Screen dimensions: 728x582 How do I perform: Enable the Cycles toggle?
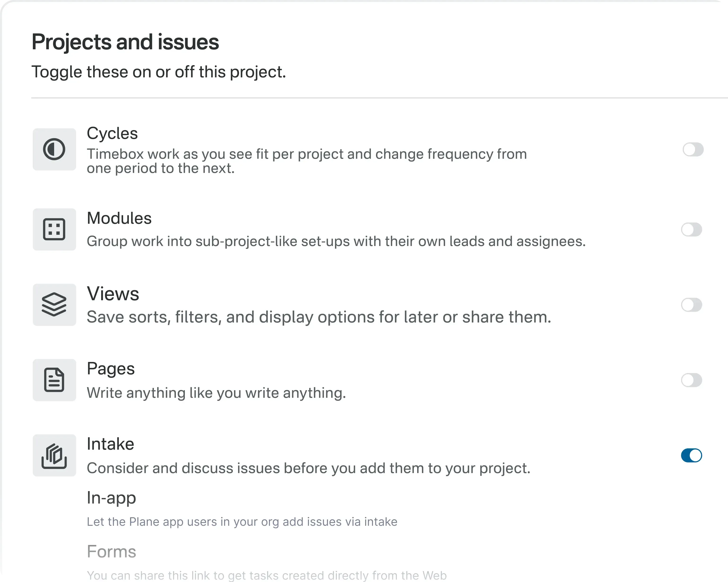click(693, 149)
